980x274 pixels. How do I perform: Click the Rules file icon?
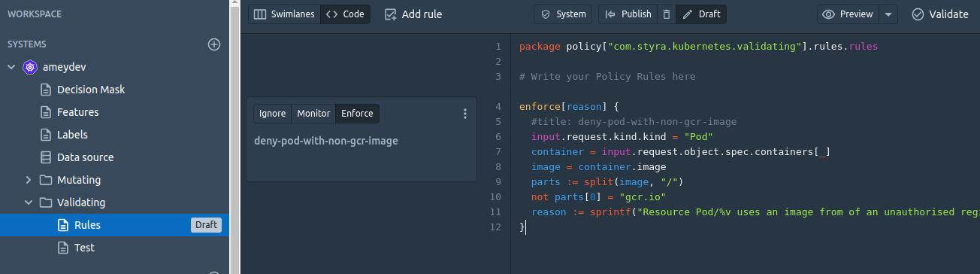(63, 225)
